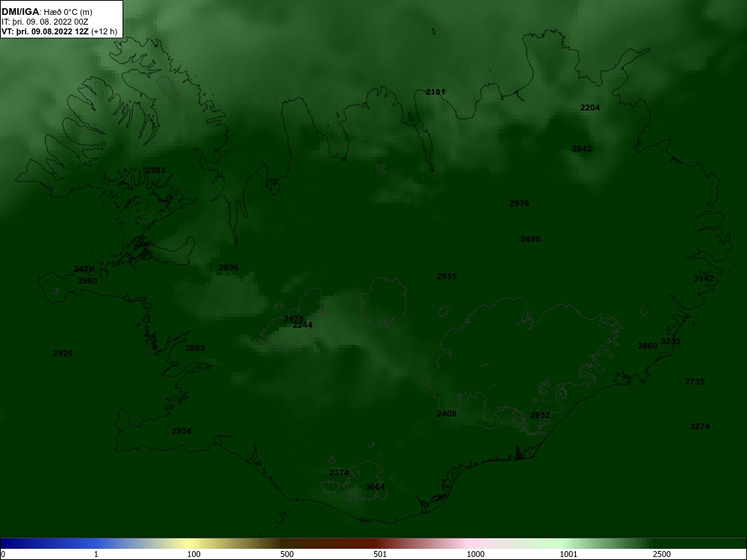Click the map value 3252
The height and width of the screenshot is (560, 747).
[671, 341]
